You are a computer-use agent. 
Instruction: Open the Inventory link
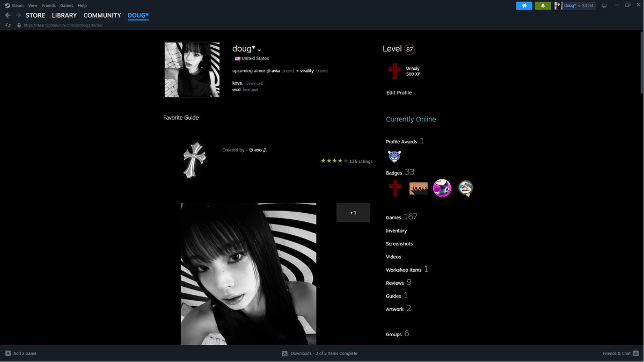397,231
